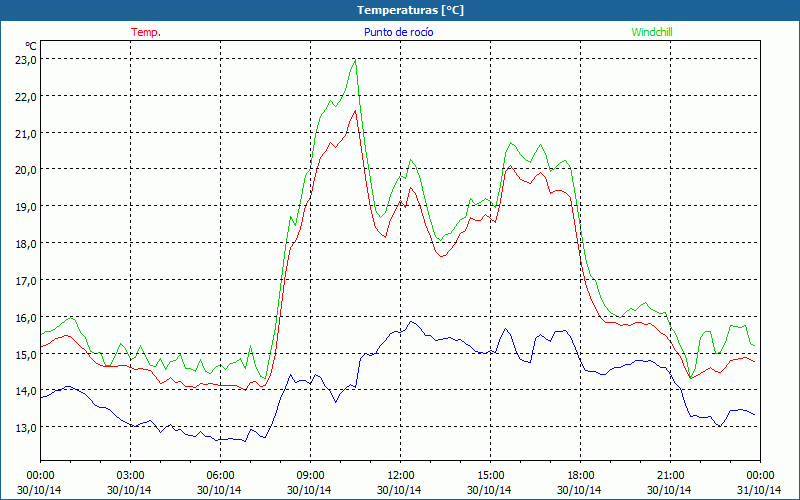Viewport: 800px width, 500px height.
Task: Click the 19,0 y-axis value
Action: [26, 207]
